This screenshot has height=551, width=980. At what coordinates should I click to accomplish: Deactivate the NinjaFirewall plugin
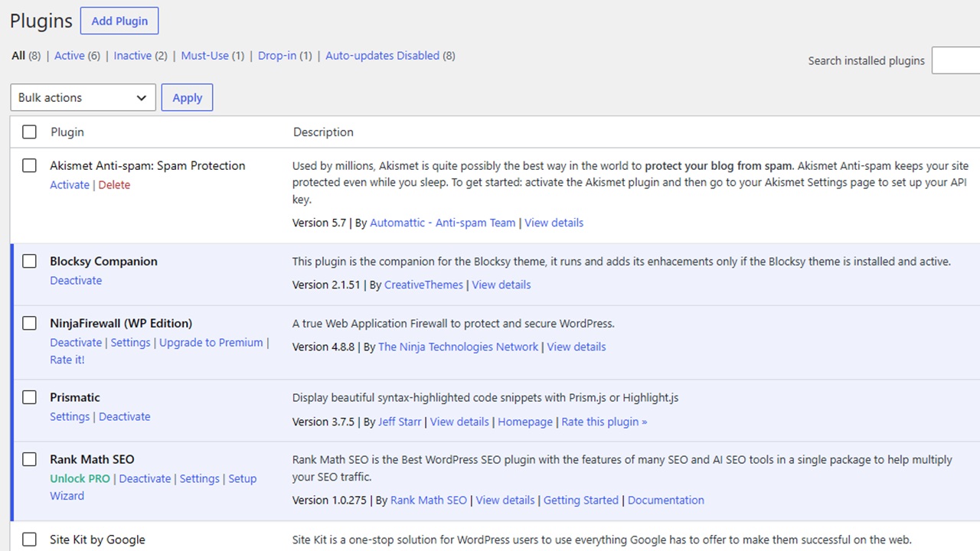click(76, 342)
